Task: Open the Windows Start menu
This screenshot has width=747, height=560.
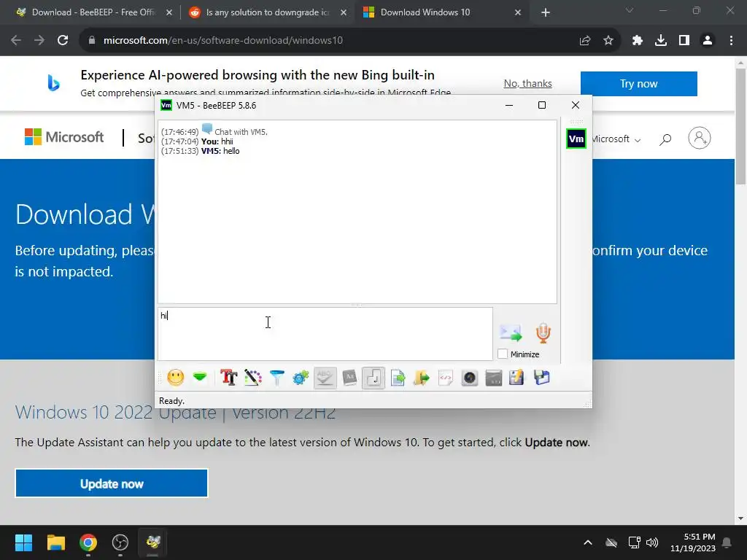Action: (x=23, y=542)
